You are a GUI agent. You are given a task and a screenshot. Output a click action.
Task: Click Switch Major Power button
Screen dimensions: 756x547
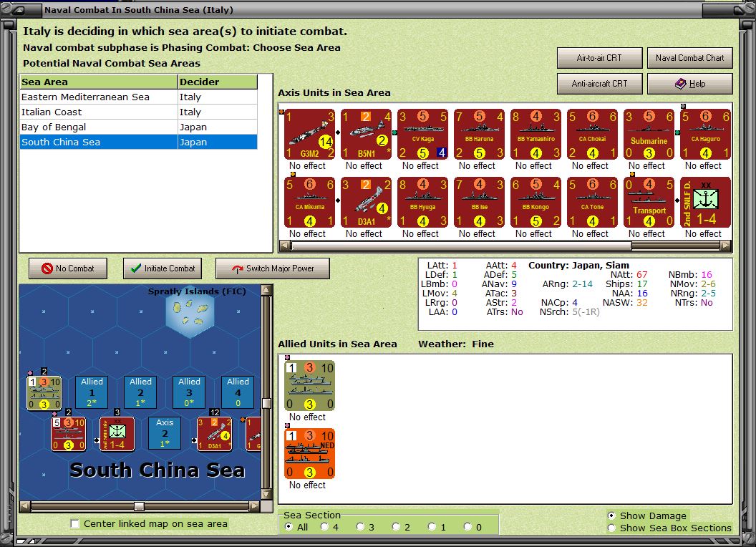coord(273,268)
